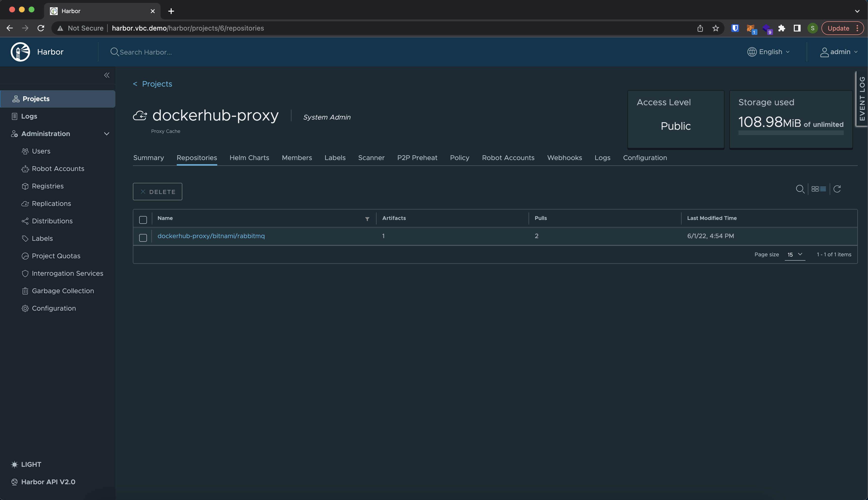Click the Replications cloud icon

click(x=25, y=204)
